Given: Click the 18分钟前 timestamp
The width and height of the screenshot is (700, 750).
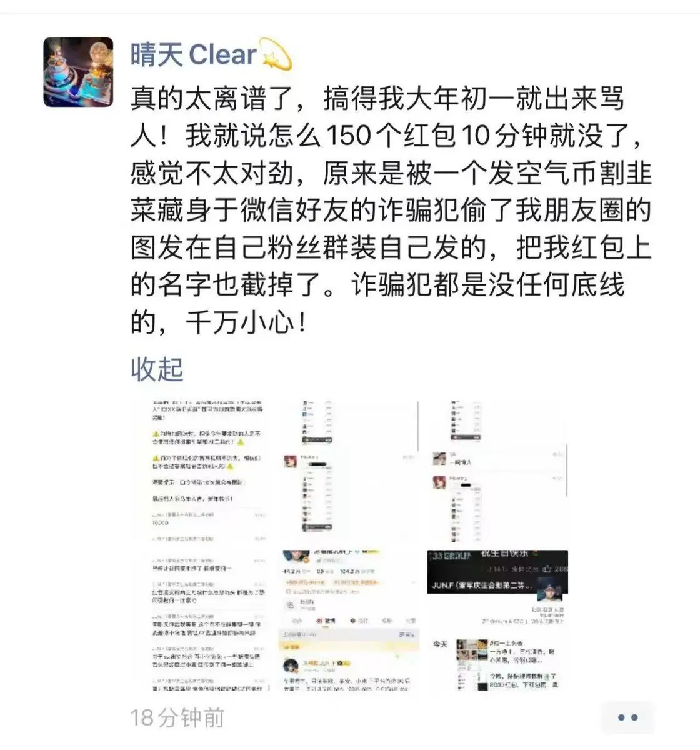Looking at the screenshot, I should (177, 717).
